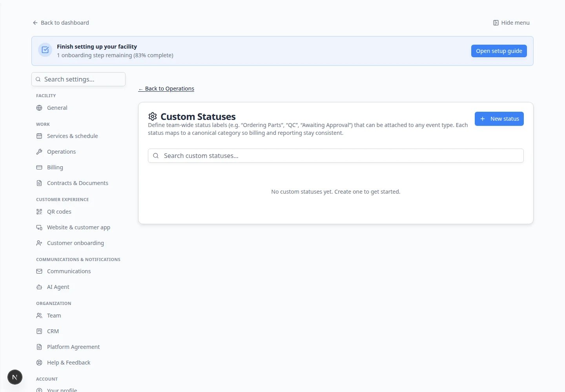565x392 pixels.
Task: Go to Services & schedule settings
Action: tap(78, 136)
